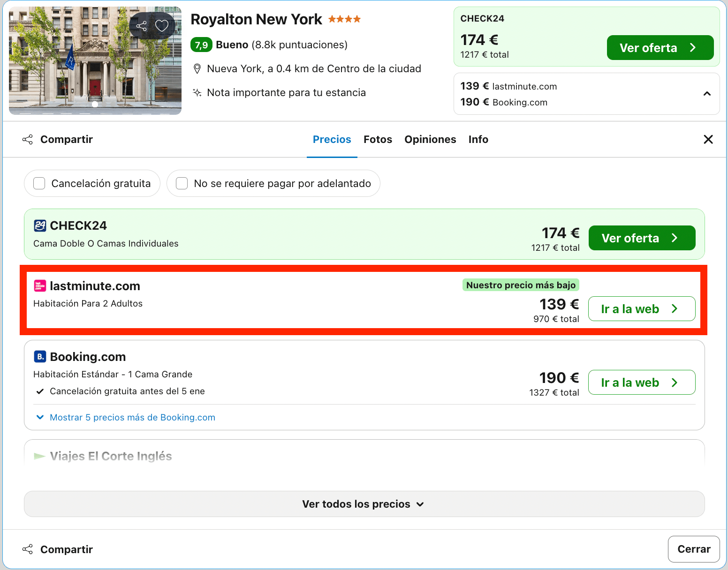This screenshot has height=570, width=728.
Task: Go to lastminute.com via Ir a la web
Action: point(642,309)
